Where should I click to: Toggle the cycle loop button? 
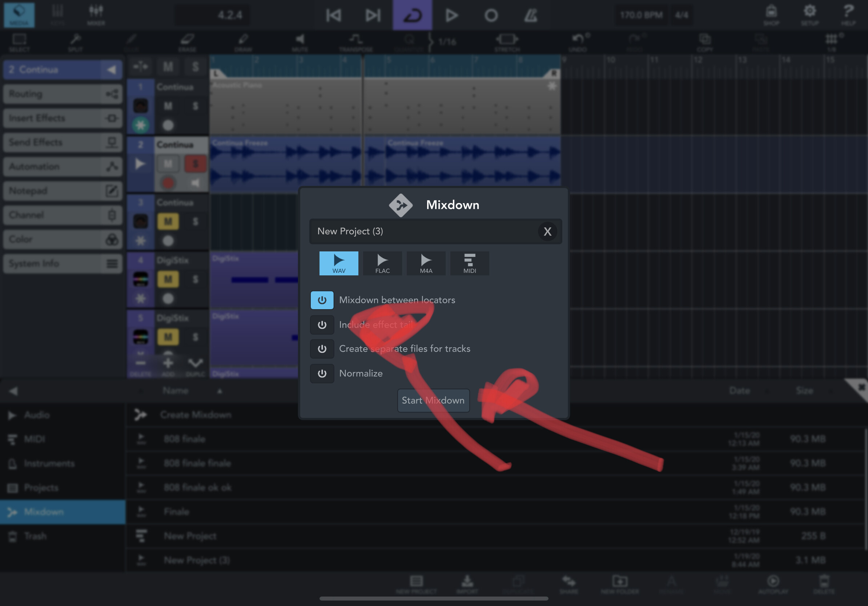412,15
